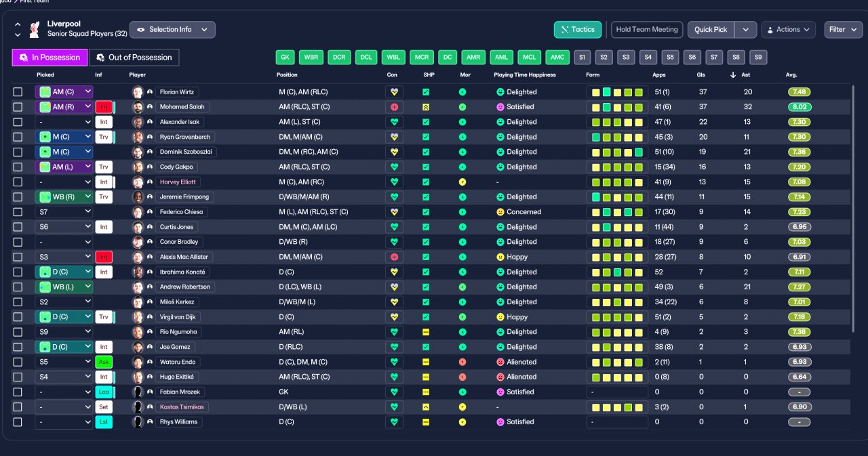Select the GK position slot
This screenshot has width=868, height=456.
(x=286, y=58)
